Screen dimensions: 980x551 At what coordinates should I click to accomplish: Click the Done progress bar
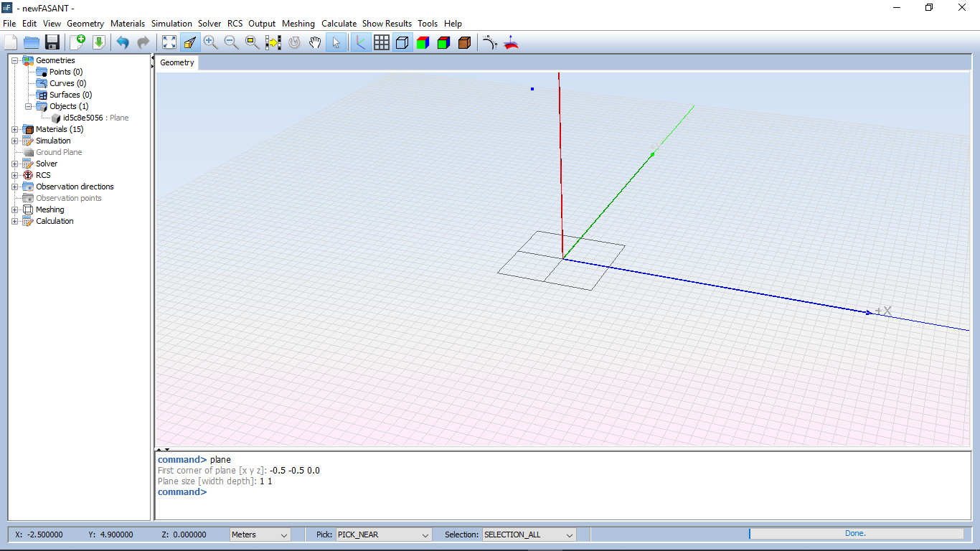(x=855, y=534)
